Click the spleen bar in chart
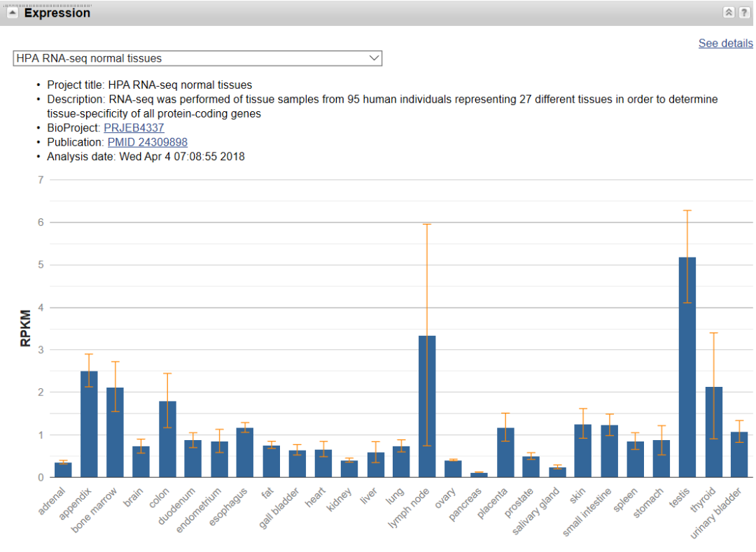 click(635, 460)
